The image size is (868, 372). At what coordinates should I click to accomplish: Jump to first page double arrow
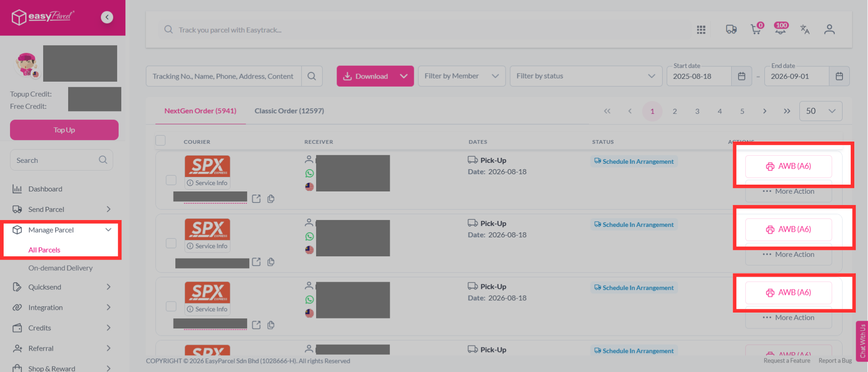click(607, 111)
